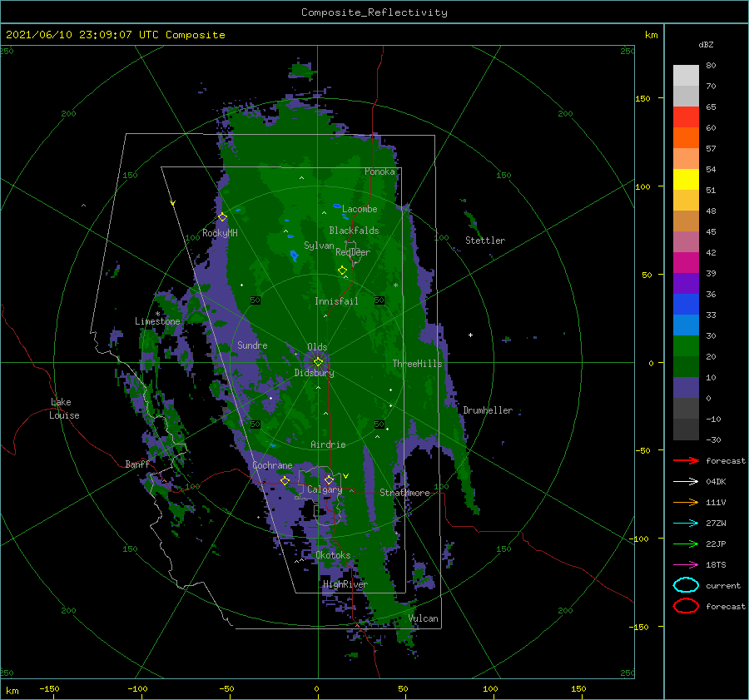This screenshot has height=700, width=749.
Task: Select the 20 dBZ green color swatch
Action: click(686, 346)
